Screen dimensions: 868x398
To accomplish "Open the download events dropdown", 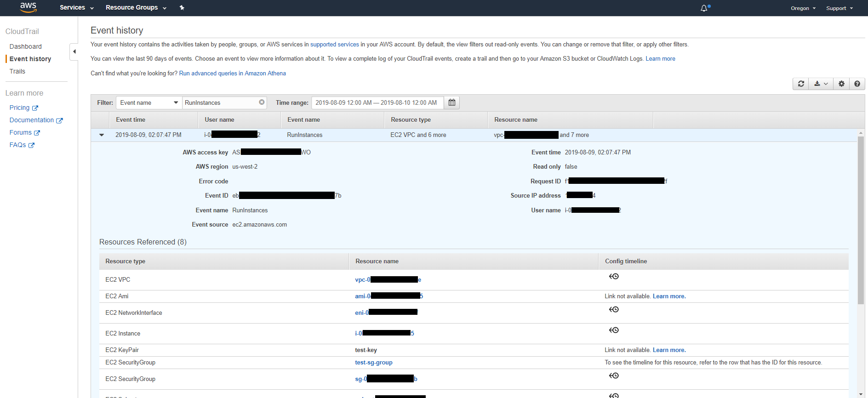I will coord(821,84).
